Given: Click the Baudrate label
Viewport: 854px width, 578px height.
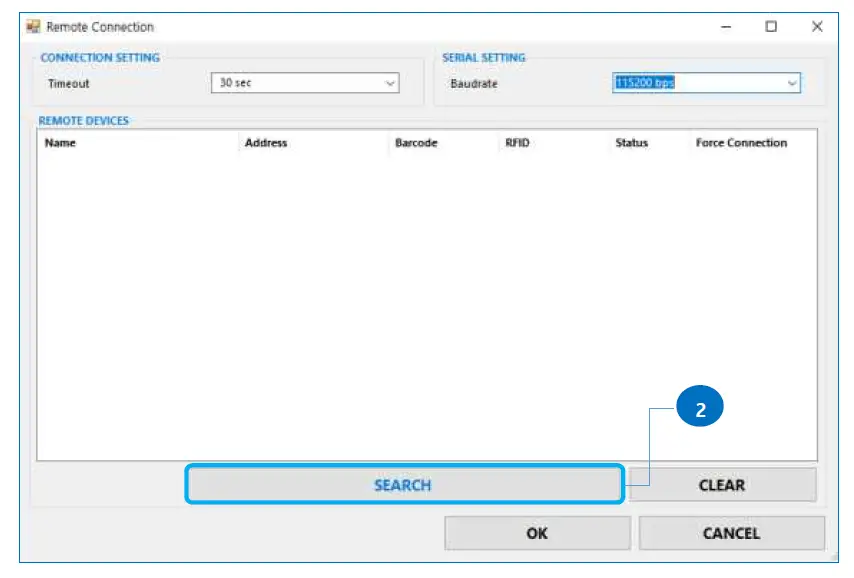Looking at the screenshot, I should coord(474,84).
